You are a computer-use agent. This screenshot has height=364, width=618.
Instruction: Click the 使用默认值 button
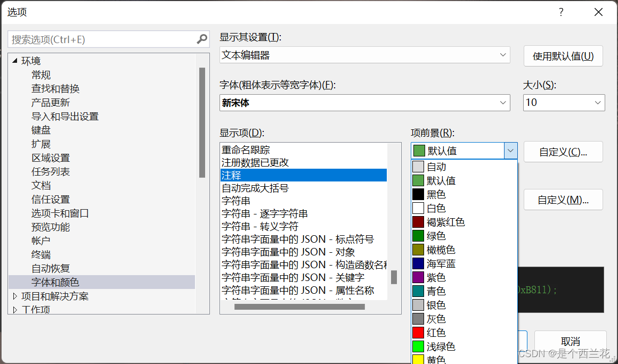563,56
